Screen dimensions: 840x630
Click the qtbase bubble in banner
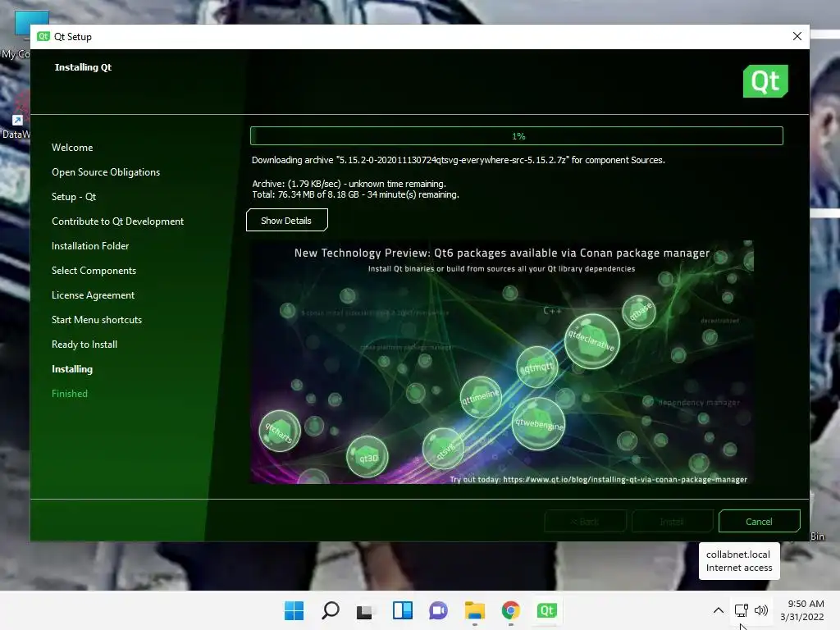(x=639, y=312)
